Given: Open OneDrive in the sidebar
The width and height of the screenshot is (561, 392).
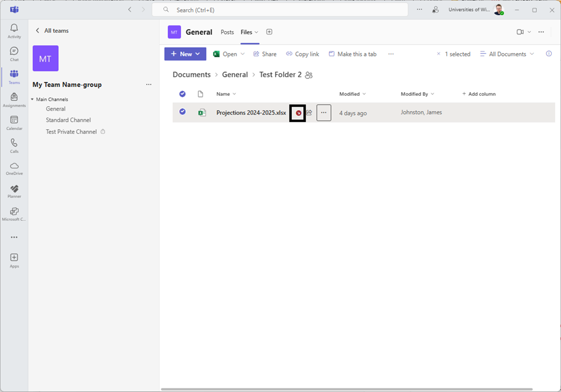Looking at the screenshot, I should 14,168.
